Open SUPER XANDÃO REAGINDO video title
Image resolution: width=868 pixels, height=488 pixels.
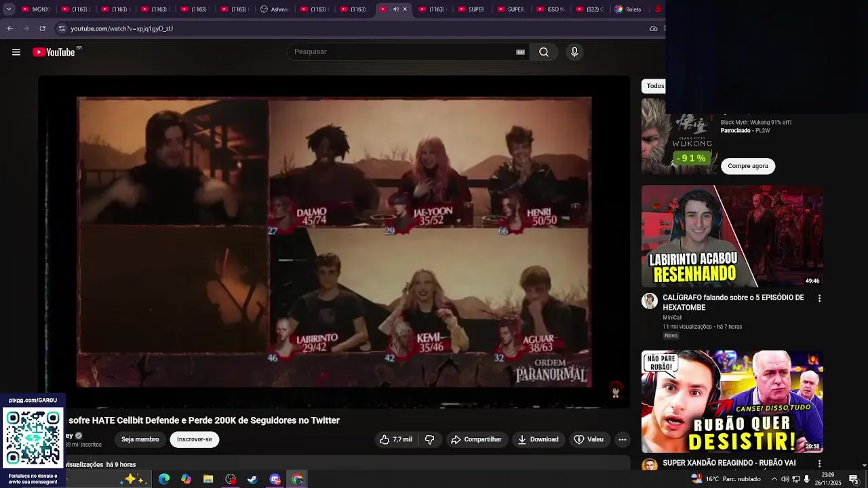pyautogui.click(x=729, y=463)
